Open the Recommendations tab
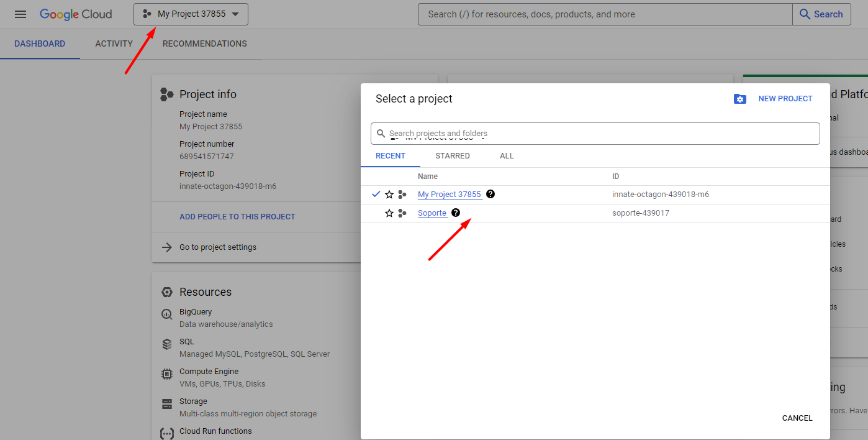The height and width of the screenshot is (440, 868). [x=205, y=44]
